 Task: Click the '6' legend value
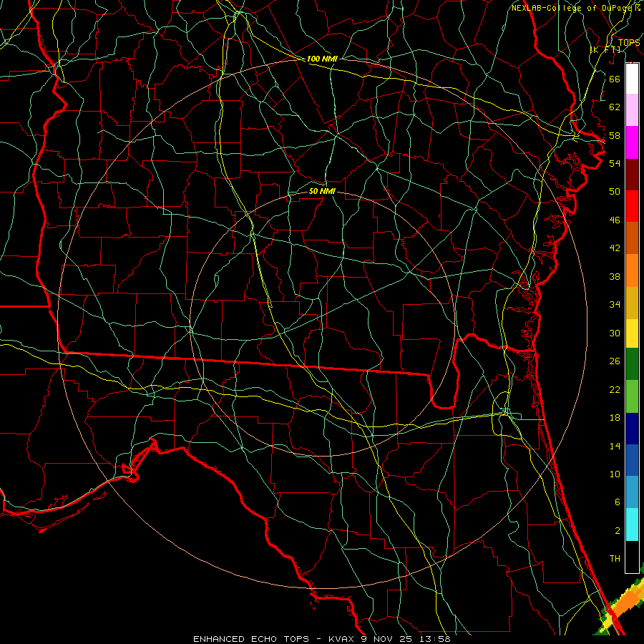(x=617, y=502)
